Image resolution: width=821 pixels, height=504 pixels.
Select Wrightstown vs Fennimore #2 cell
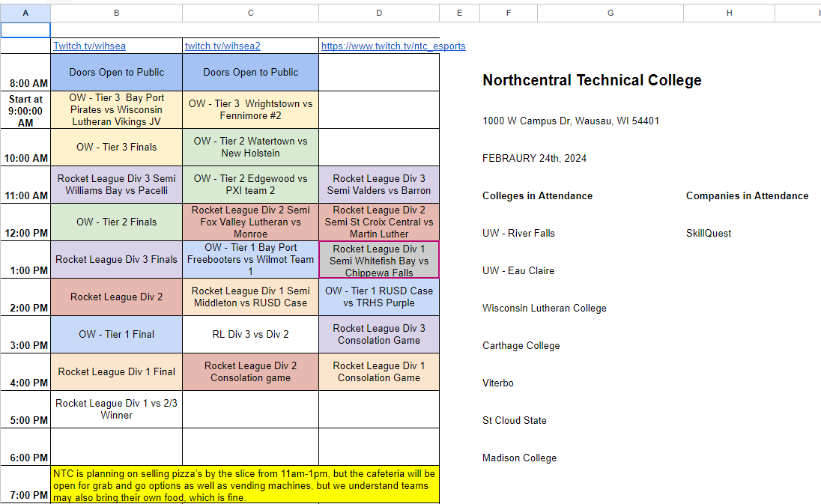pyautogui.click(x=250, y=110)
